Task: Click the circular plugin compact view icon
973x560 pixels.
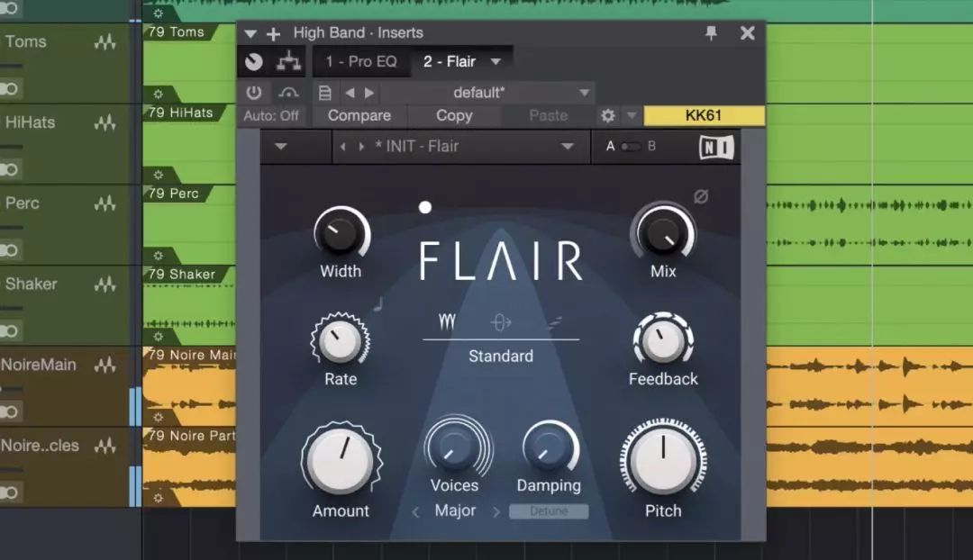Action: 254,61
